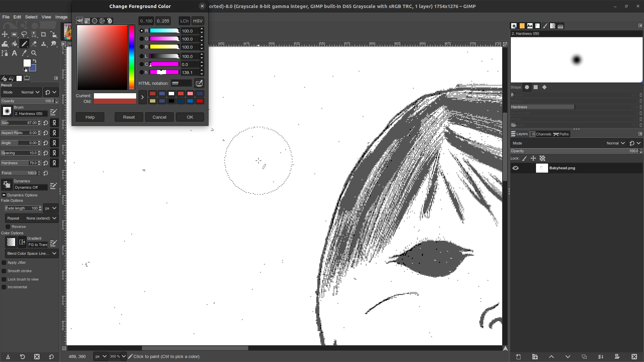
Task: Click OK to confirm color change
Action: click(x=189, y=117)
